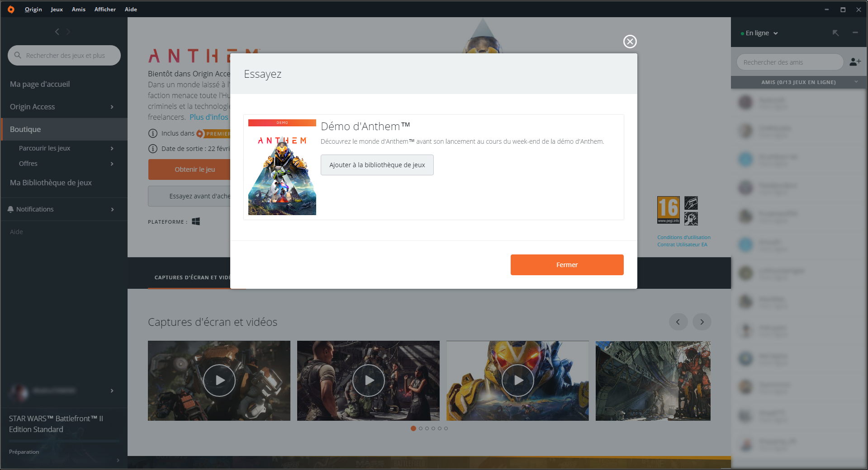The image size is (868, 470).
Task: Show previous screenshots with left arrow
Action: 678,322
